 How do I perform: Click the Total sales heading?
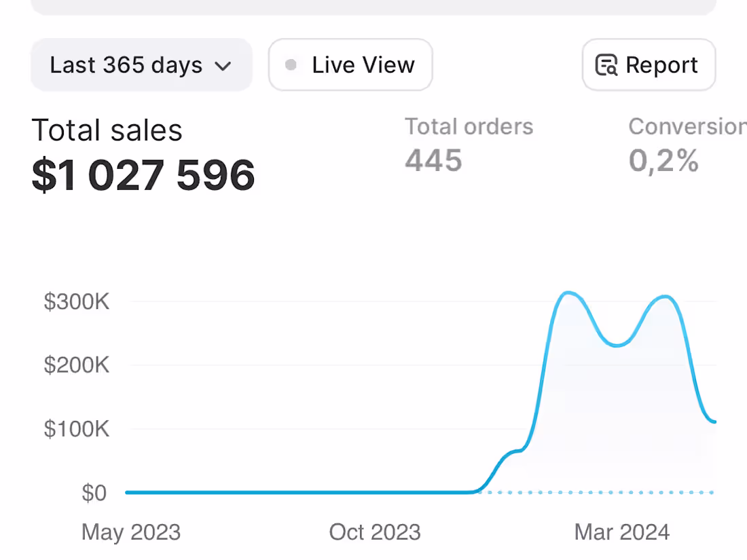point(107,130)
